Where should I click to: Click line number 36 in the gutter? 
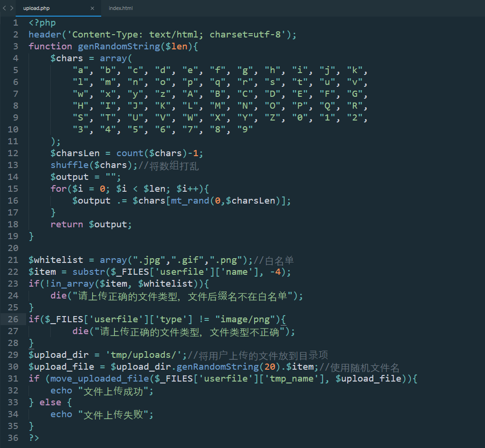13,438
